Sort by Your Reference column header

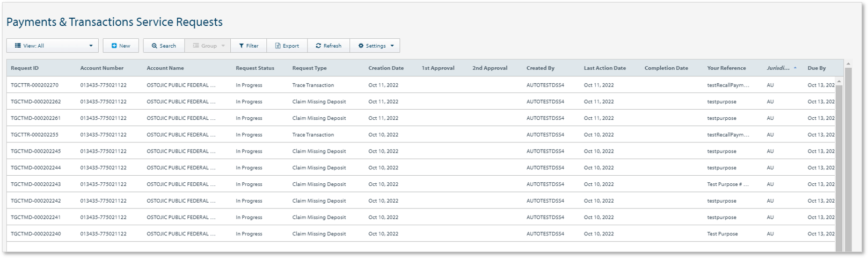pos(726,68)
